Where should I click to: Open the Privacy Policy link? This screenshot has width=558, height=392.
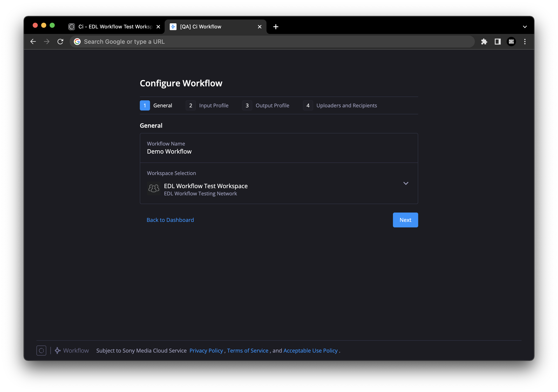(x=206, y=350)
